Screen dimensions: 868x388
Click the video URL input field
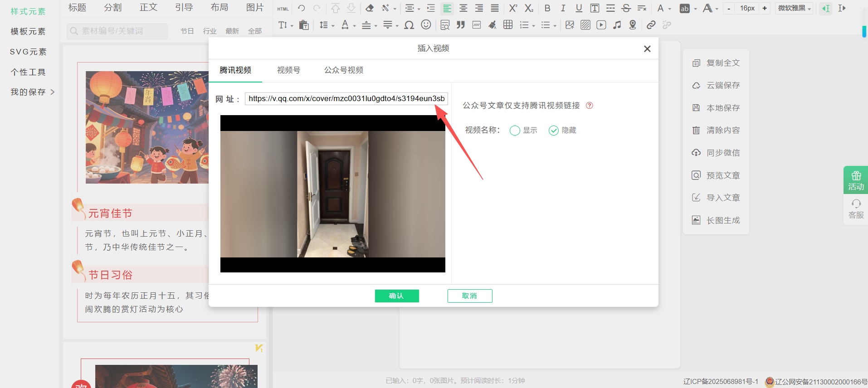coord(346,99)
